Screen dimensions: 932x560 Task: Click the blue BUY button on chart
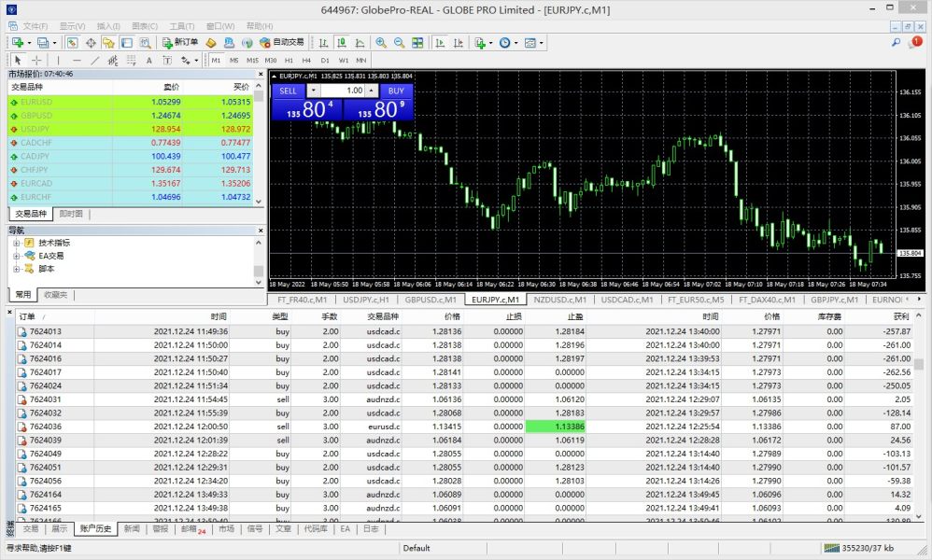pyautogui.click(x=396, y=91)
